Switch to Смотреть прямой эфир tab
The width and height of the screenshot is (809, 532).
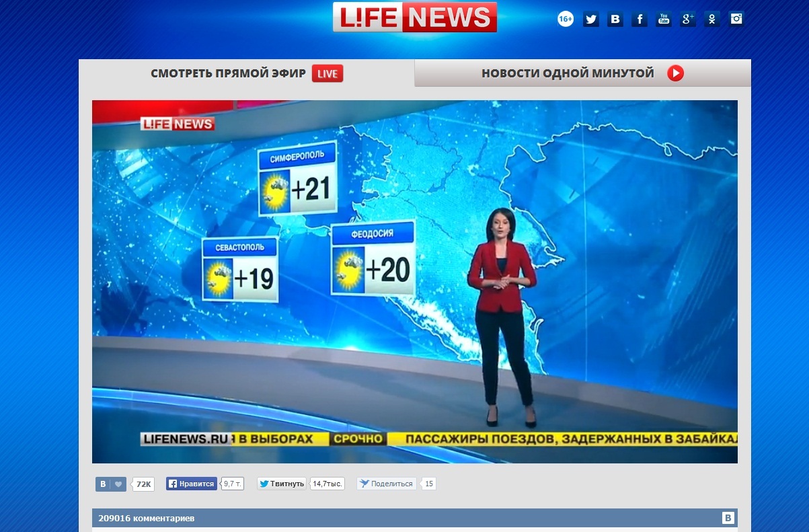point(246,73)
